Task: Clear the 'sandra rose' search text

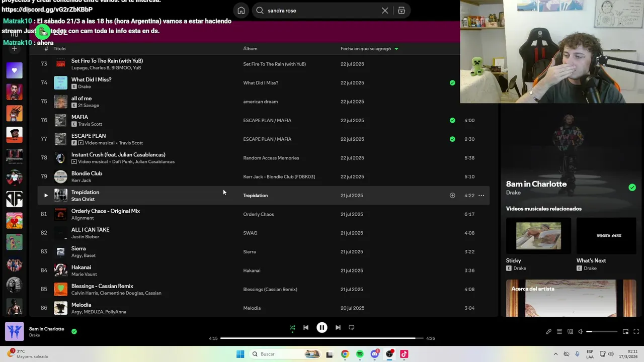Action: 385,11
